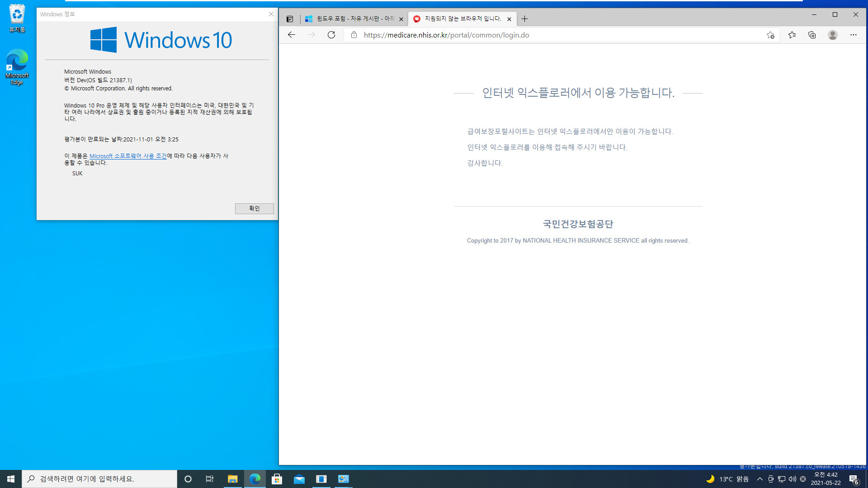The width and height of the screenshot is (868, 488).
Task: Open the clock showing 오전 4:42
Action: 826,479
